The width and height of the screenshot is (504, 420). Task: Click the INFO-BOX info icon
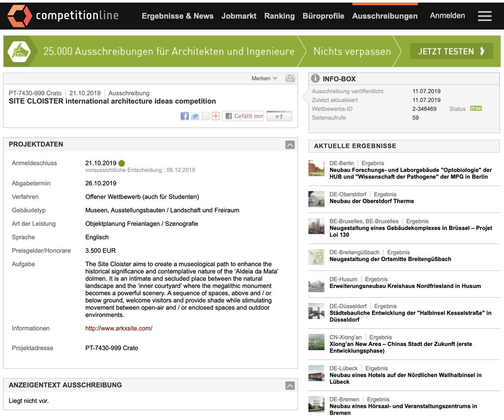point(316,79)
